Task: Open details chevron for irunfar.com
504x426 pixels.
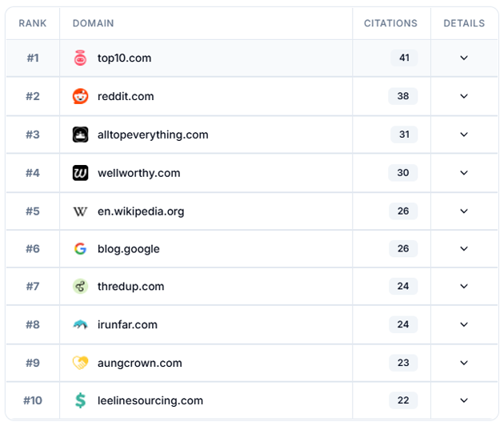Action: point(464,324)
